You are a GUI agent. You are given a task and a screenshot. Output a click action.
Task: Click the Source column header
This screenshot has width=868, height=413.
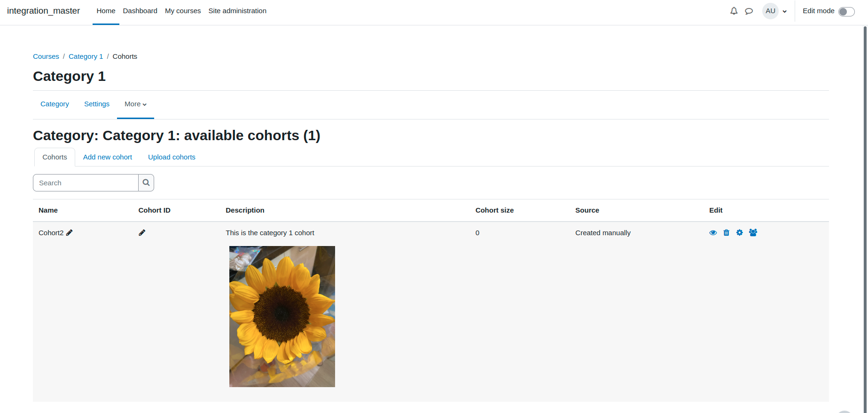click(587, 210)
